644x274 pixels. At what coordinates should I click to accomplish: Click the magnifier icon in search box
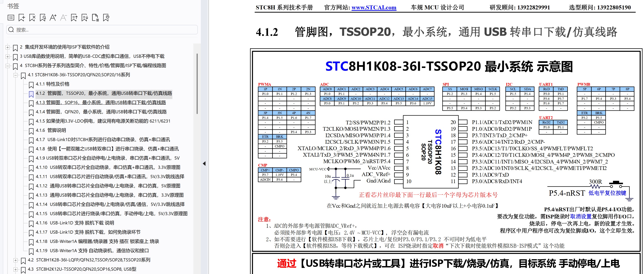(x=11, y=30)
